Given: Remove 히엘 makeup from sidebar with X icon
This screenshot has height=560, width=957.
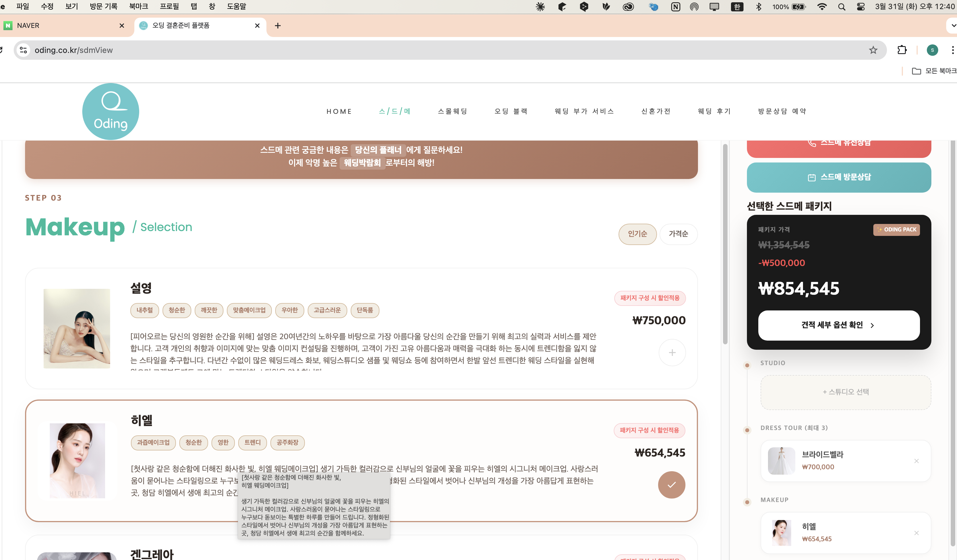Looking at the screenshot, I should click(x=917, y=533).
